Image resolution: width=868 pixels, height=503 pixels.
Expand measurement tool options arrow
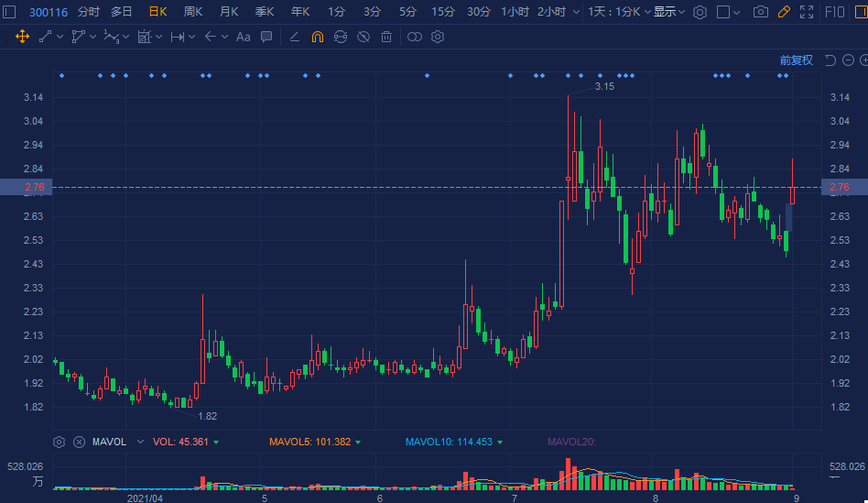(159, 37)
